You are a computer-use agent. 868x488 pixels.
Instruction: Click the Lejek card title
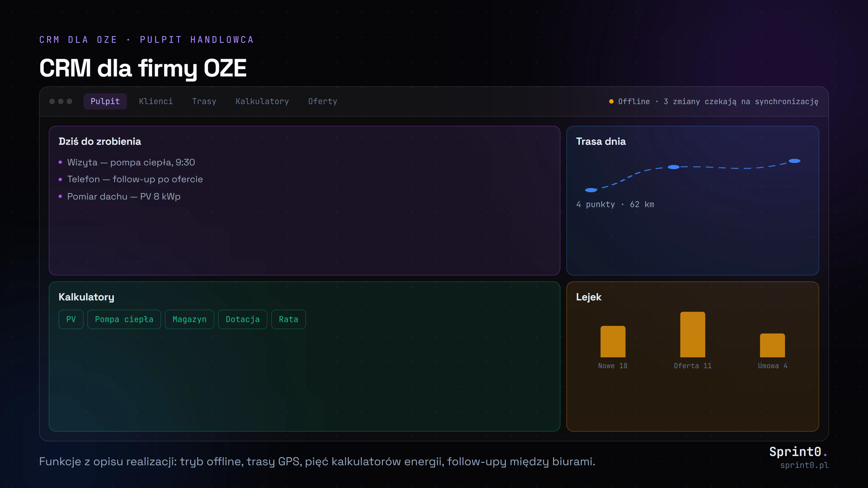[x=589, y=297]
